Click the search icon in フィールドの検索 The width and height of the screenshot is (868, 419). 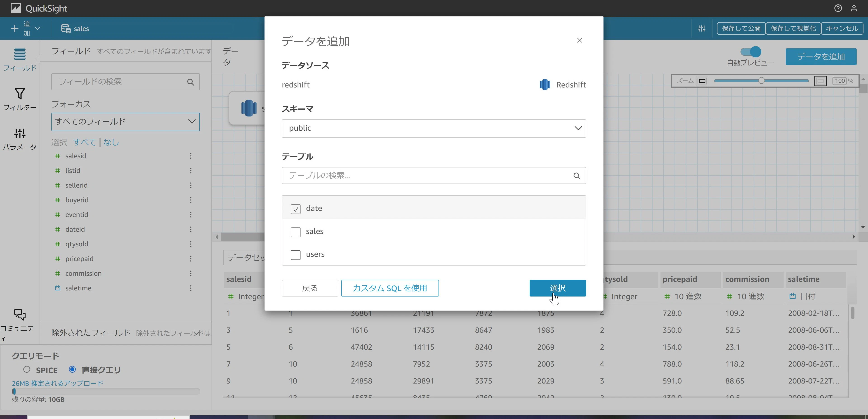tap(191, 82)
